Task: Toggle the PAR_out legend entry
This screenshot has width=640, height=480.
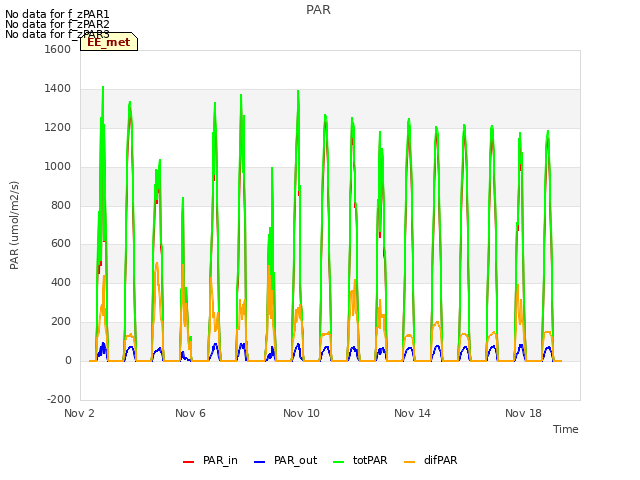Action: coord(285,460)
